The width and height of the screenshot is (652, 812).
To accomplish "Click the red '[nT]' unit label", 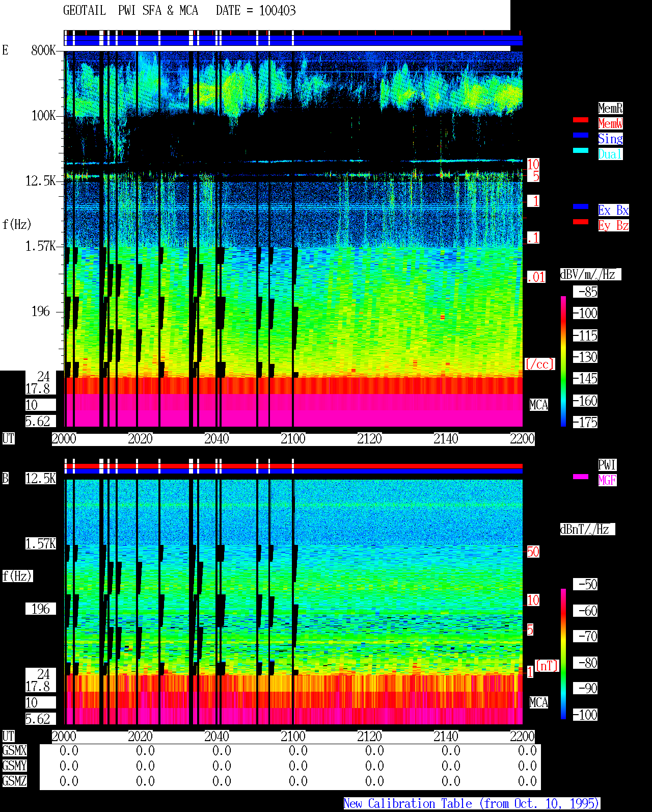I will point(547,665).
